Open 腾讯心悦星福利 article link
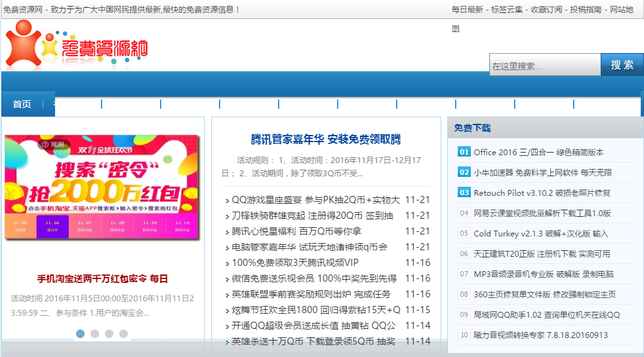 pyautogui.click(x=296, y=231)
